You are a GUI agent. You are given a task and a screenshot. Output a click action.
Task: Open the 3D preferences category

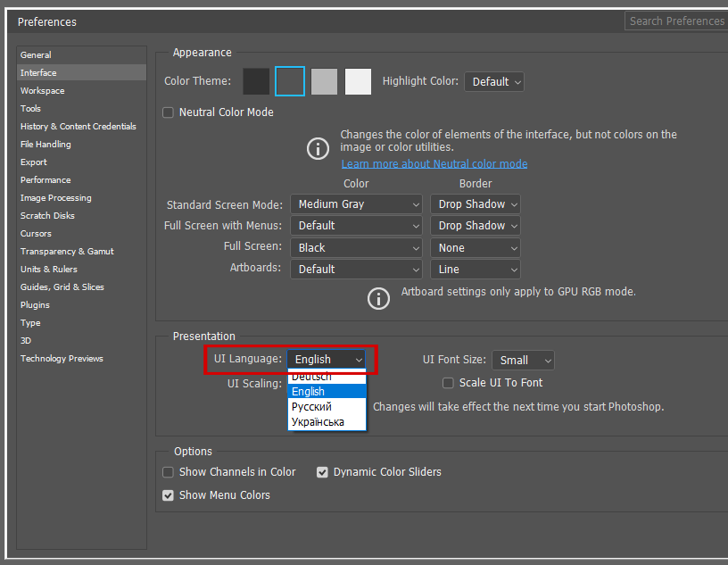pos(82,341)
